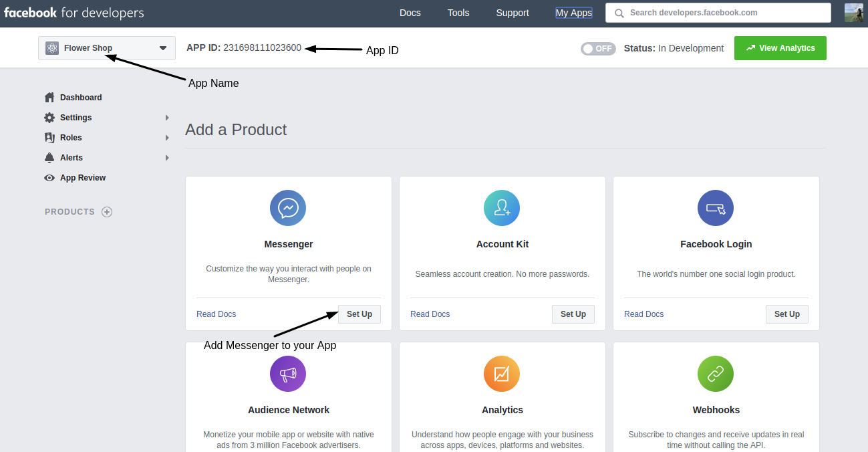Image resolution: width=868 pixels, height=452 pixels.
Task: Click the Webhooks card title
Action: pyautogui.click(x=716, y=410)
